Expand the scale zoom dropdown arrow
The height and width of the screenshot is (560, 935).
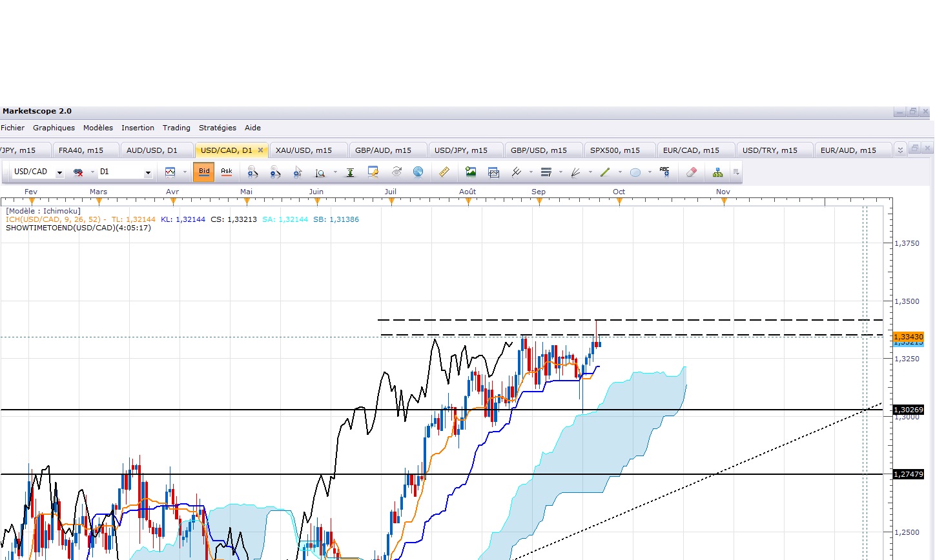tap(335, 172)
